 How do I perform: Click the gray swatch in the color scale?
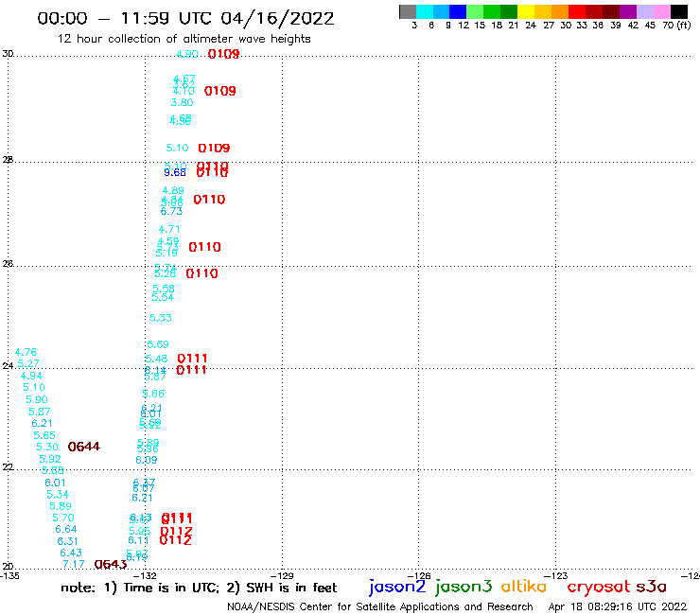408,11
